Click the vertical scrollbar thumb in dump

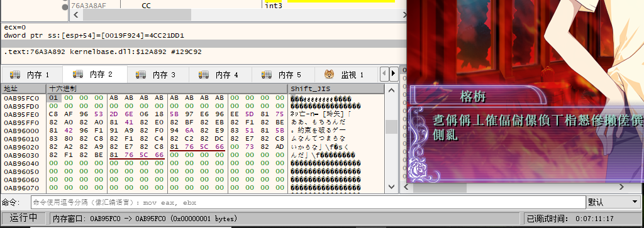coord(391,127)
